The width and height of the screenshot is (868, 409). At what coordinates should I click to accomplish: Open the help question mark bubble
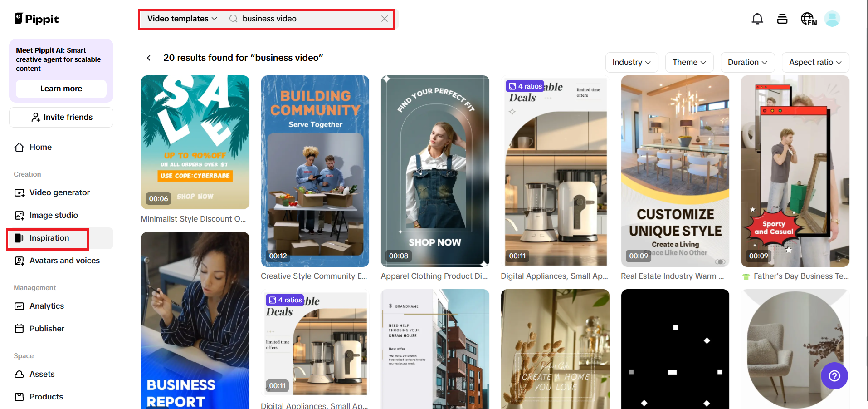[x=834, y=376]
